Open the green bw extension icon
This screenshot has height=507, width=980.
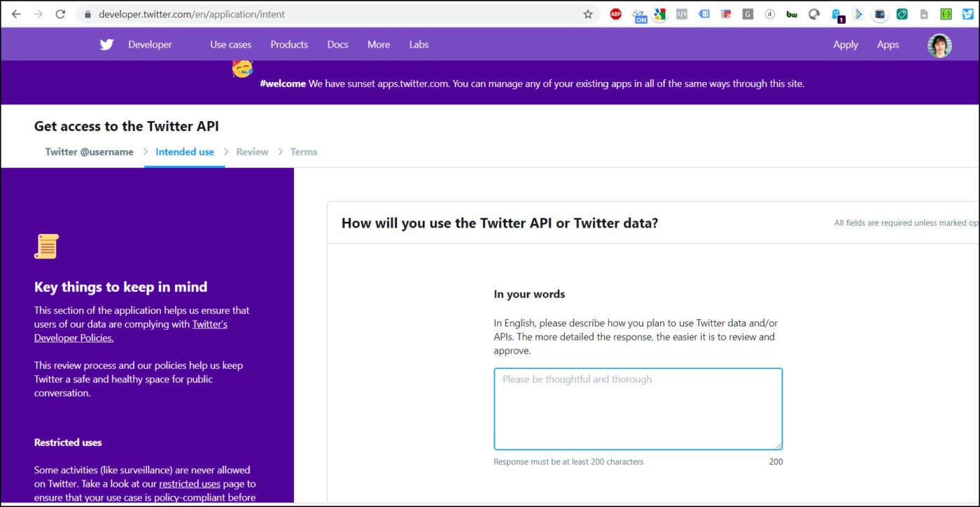click(792, 14)
